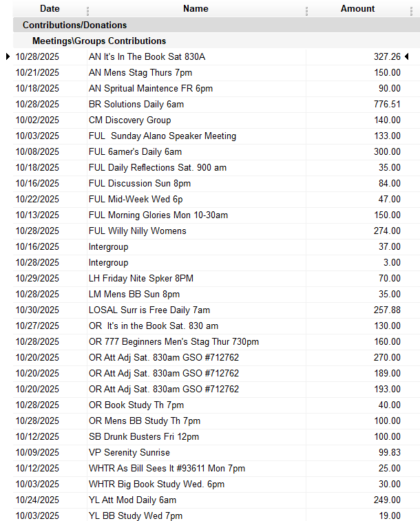The width and height of the screenshot is (420, 521).
Task: Collapse Meetings\Groups Contributions subgroup row
Action: (x=99, y=41)
